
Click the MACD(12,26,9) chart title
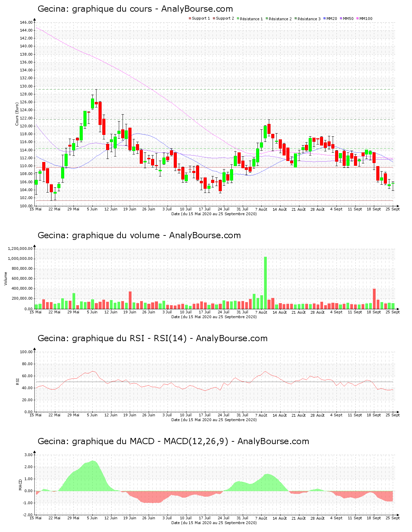point(173,441)
